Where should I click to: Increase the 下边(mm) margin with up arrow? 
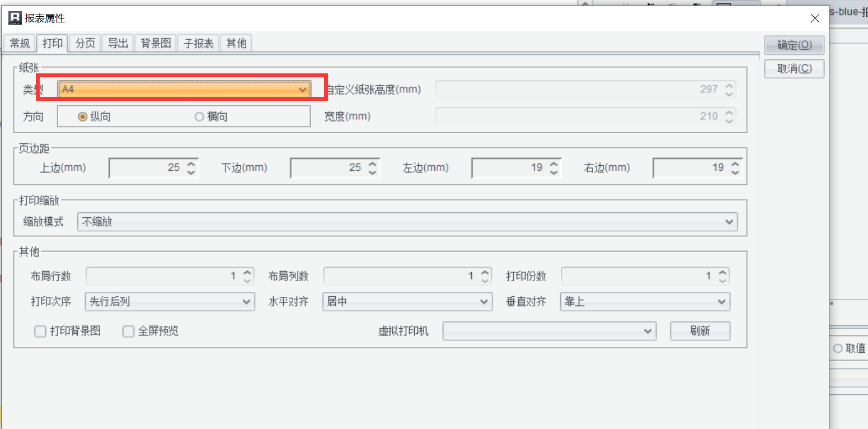372,164
